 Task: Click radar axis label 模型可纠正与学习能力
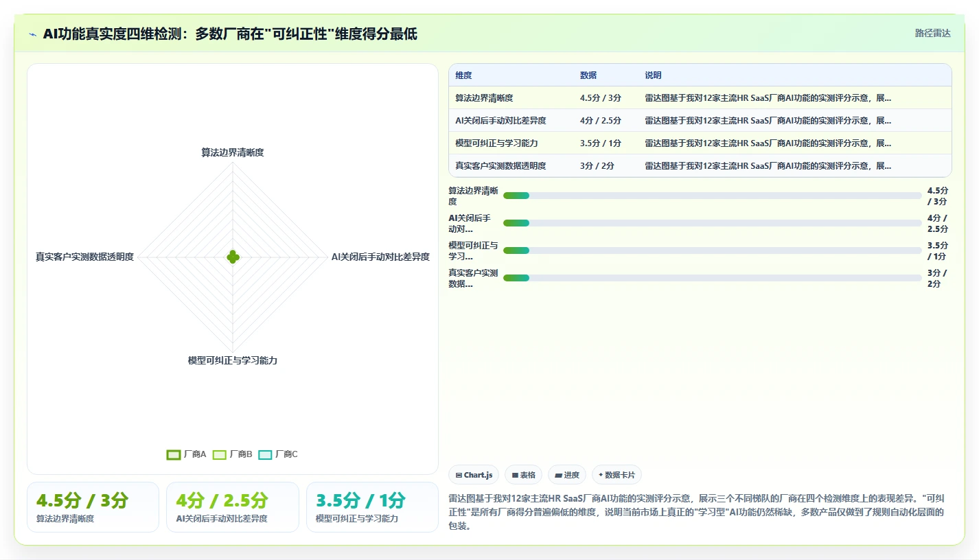point(233,361)
